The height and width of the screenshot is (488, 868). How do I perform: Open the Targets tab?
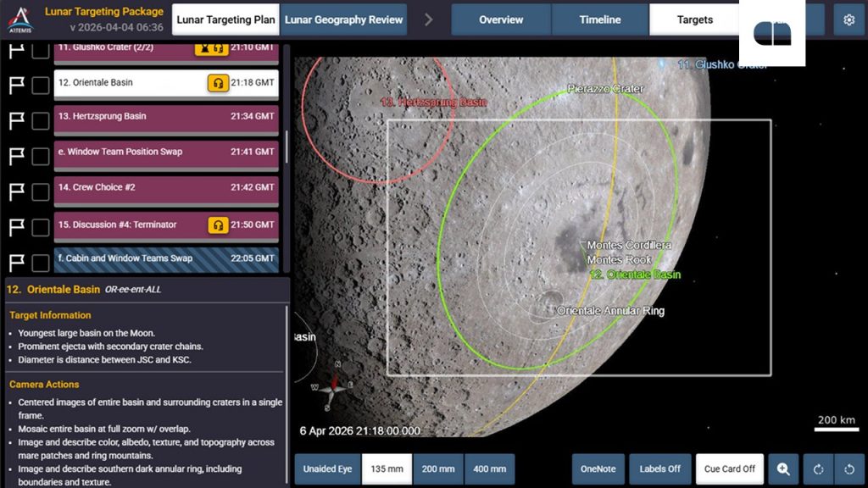[695, 20]
